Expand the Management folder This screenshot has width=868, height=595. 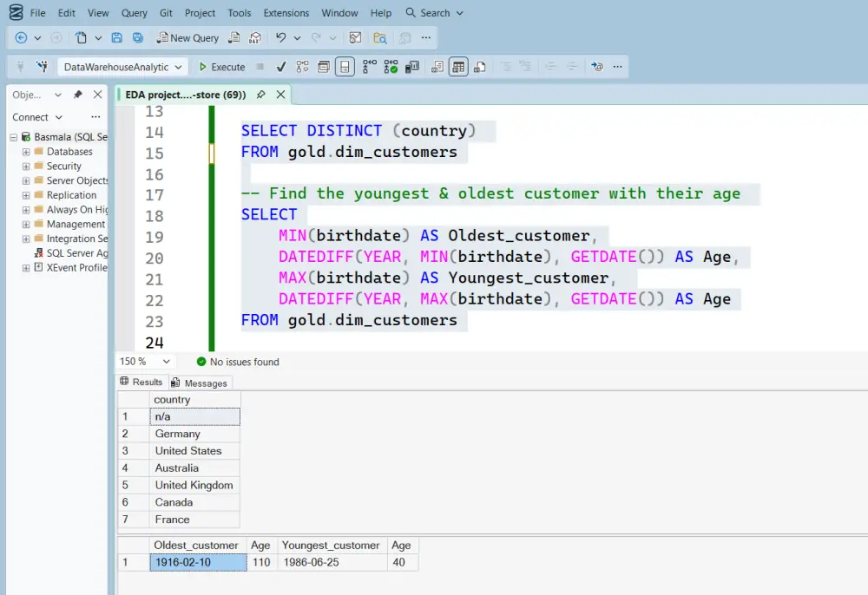point(26,224)
